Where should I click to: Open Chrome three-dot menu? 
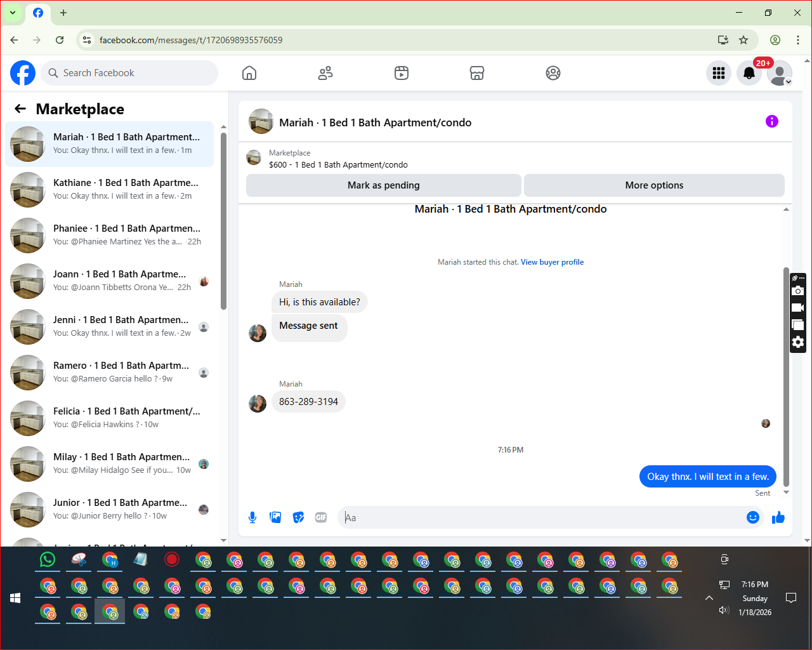coord(798,40)
